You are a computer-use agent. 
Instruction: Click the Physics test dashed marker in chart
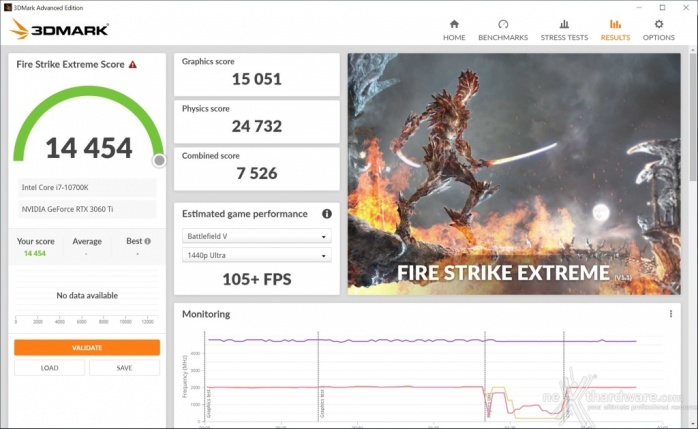coord(485,376)
